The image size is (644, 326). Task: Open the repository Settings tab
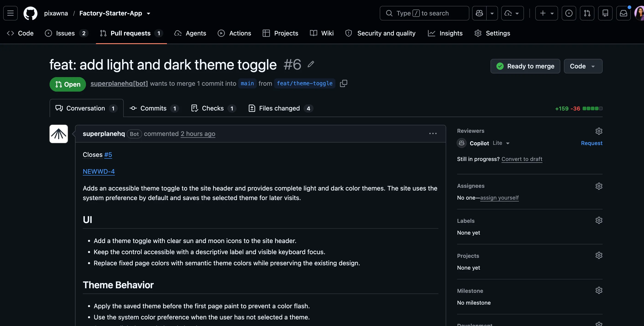click(492, 33)
